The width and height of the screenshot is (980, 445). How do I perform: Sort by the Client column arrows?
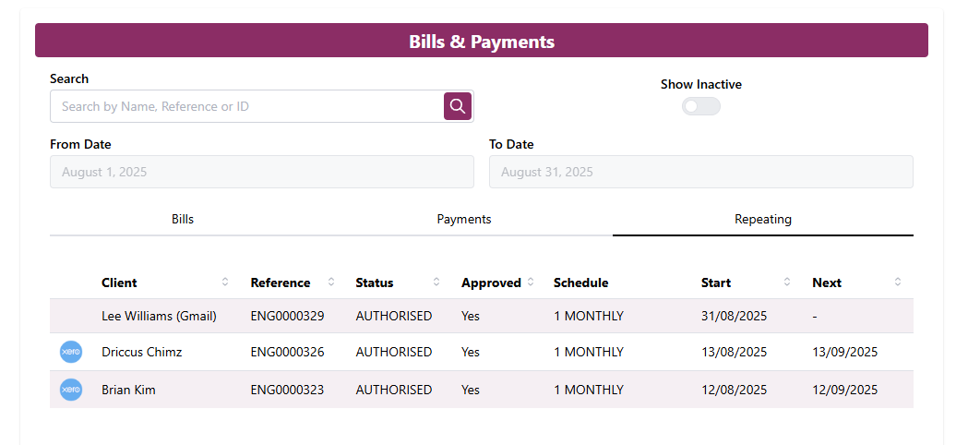point(225,283)
